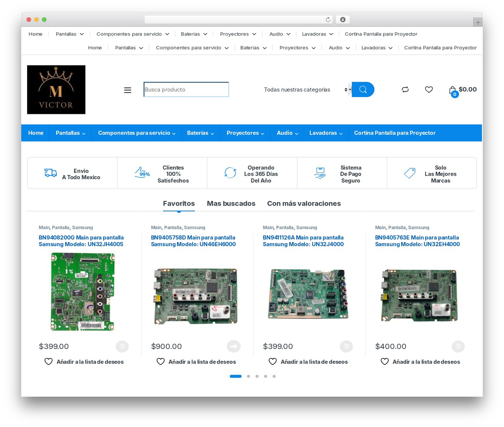Open BN9405763E Main para pantalla link
The image size is (504, 427).
(417, 241)
